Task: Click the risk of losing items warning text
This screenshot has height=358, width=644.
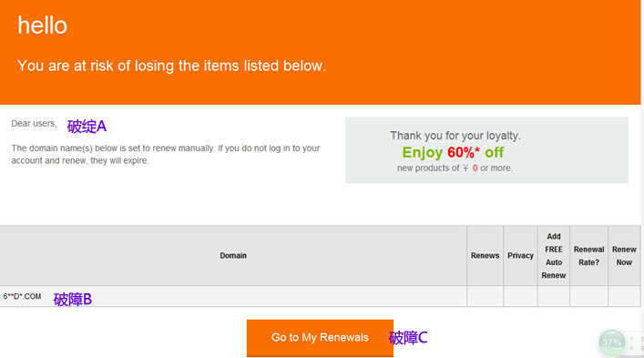Action: coord(171,66)
